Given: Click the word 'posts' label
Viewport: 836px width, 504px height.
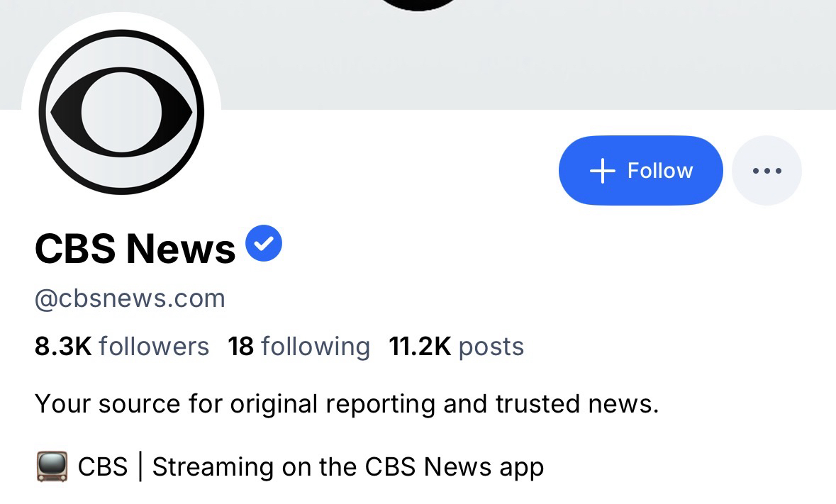Looking at the screenshot, I should click(491, 347).
